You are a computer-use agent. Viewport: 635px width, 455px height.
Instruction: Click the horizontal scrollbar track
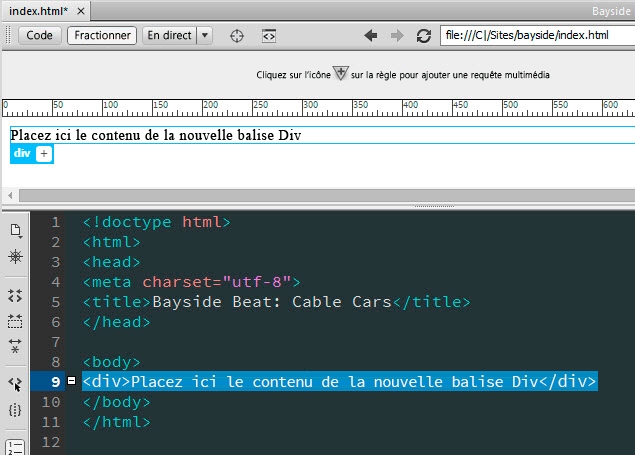click(x=327, y=196)
